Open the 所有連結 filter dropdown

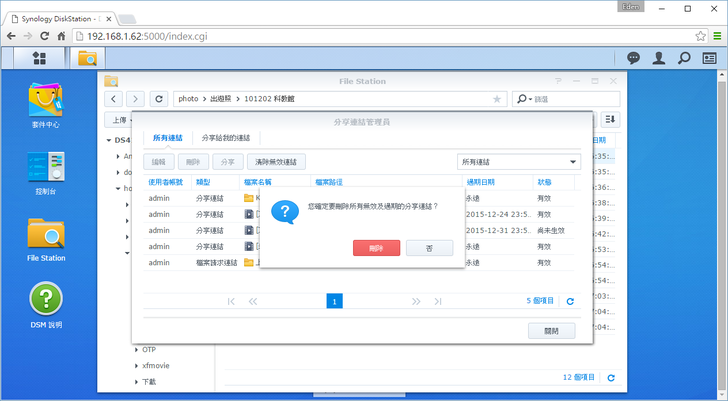pyautogui.click(x=518, y=161)
